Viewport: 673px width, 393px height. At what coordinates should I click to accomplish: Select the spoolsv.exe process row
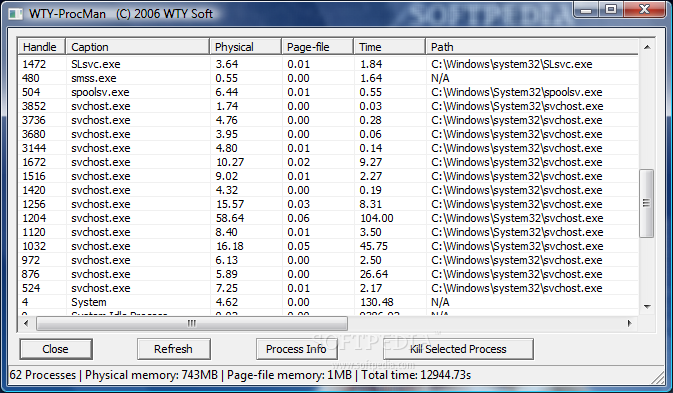click(x=328, y=92)
